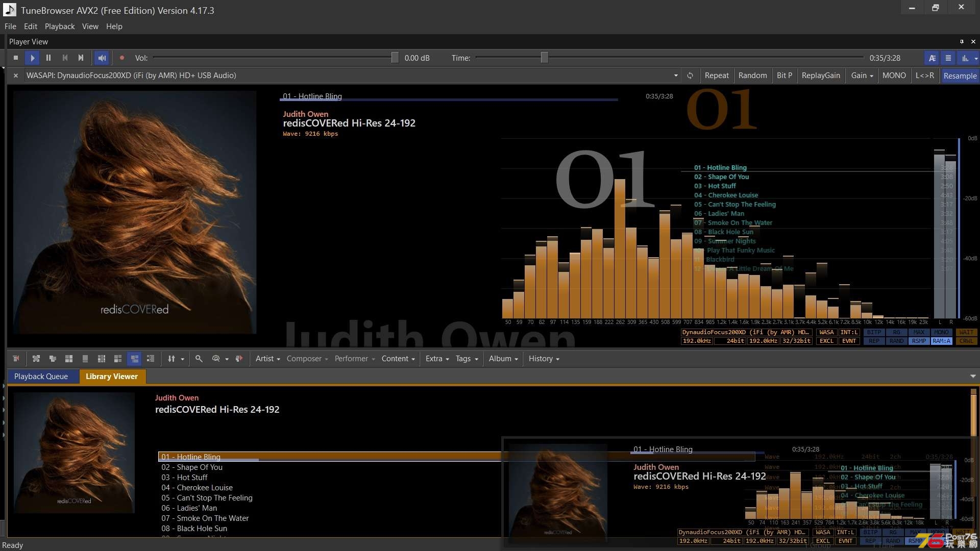Viewport: 980px width, 551px height.
Task: Click the list lines icon beside the font icon
Action: tap(948, 58)
